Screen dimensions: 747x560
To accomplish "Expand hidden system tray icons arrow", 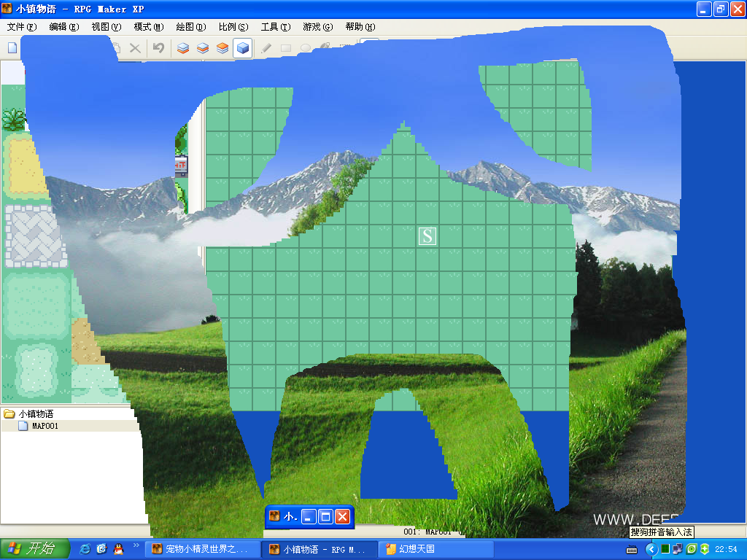I will (651, 550).
